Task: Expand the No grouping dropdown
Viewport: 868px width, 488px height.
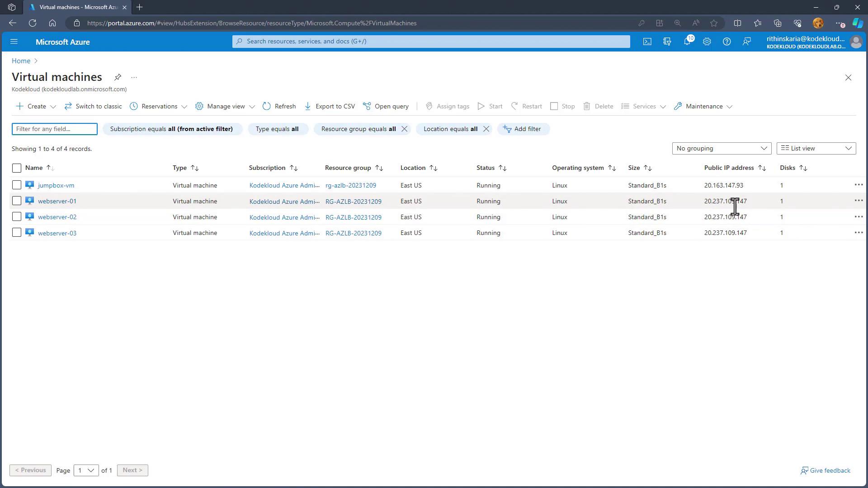Action: (x=721, y=148)
